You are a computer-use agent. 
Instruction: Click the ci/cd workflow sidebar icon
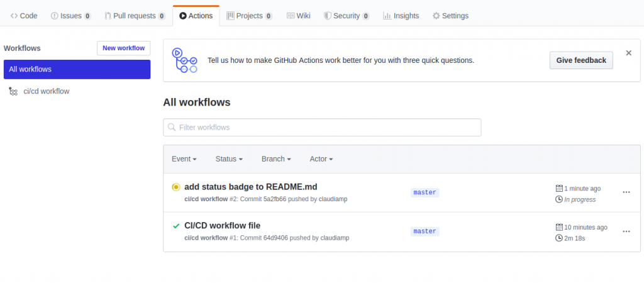[x=13, y=91]
